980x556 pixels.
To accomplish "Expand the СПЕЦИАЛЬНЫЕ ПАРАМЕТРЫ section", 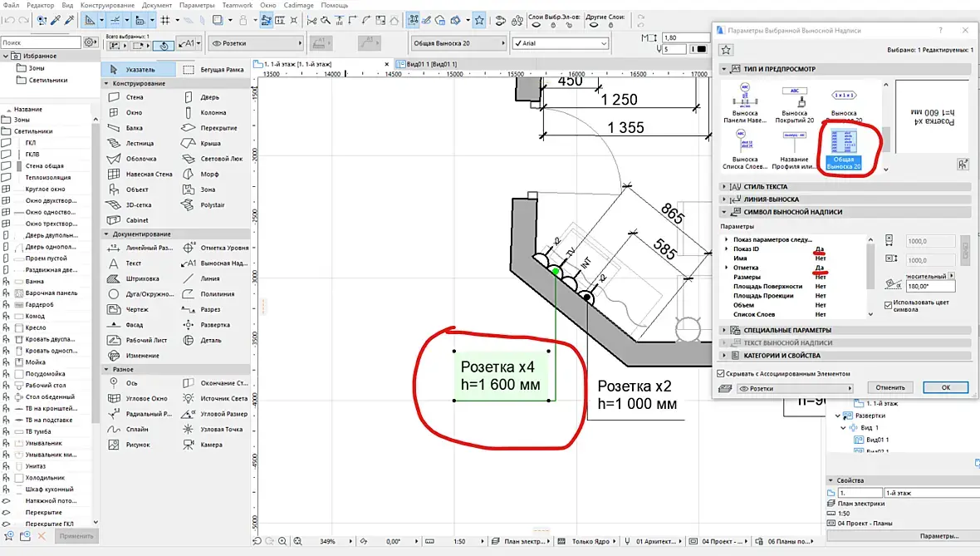I will (x=786, y=330).
